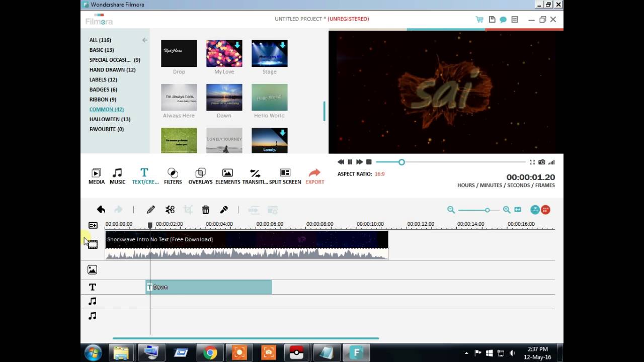644x362 pixels.
Task: Select the Dawn text template thumbnail
Action: click(x=224, y=97)
